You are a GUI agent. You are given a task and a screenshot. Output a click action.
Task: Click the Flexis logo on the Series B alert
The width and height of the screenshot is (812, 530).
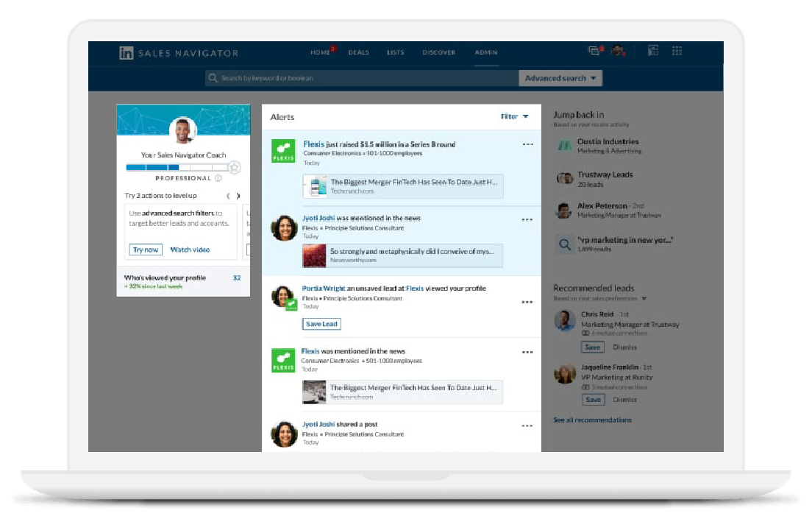(x=283, y=151)
